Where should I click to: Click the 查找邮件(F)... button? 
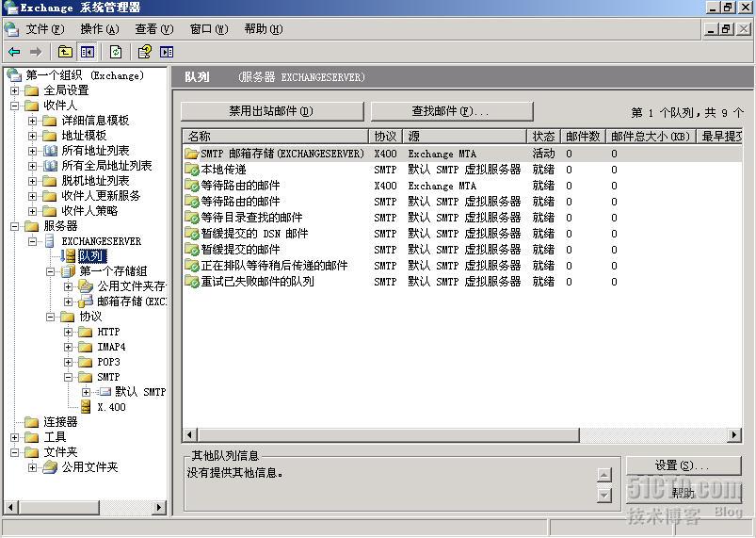(452, 111)
